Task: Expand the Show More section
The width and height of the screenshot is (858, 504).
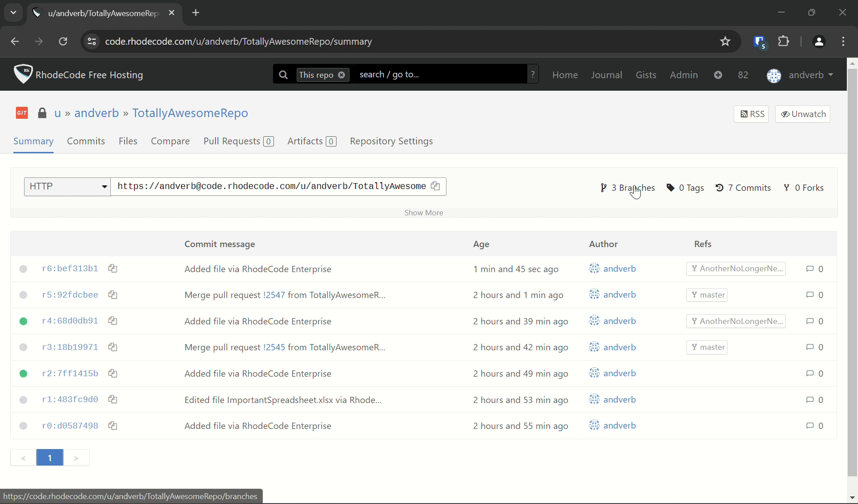Action: click(x=424, y=213)
